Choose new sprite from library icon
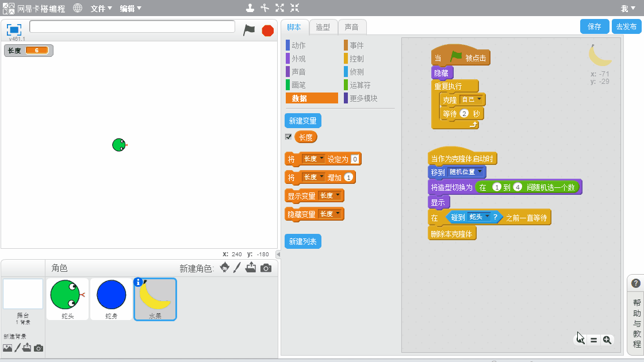644x362 pixels. coord(225,268)
